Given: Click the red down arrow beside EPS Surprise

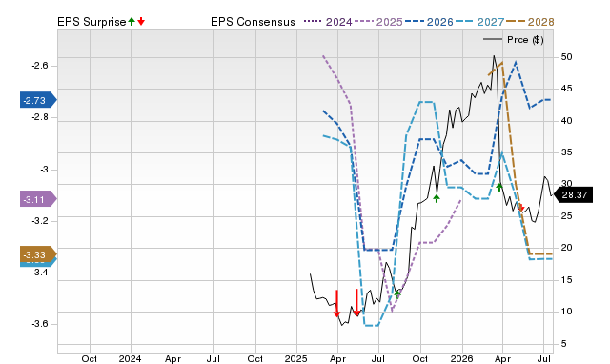Looking at the screenshot, I should coord(141,21).
